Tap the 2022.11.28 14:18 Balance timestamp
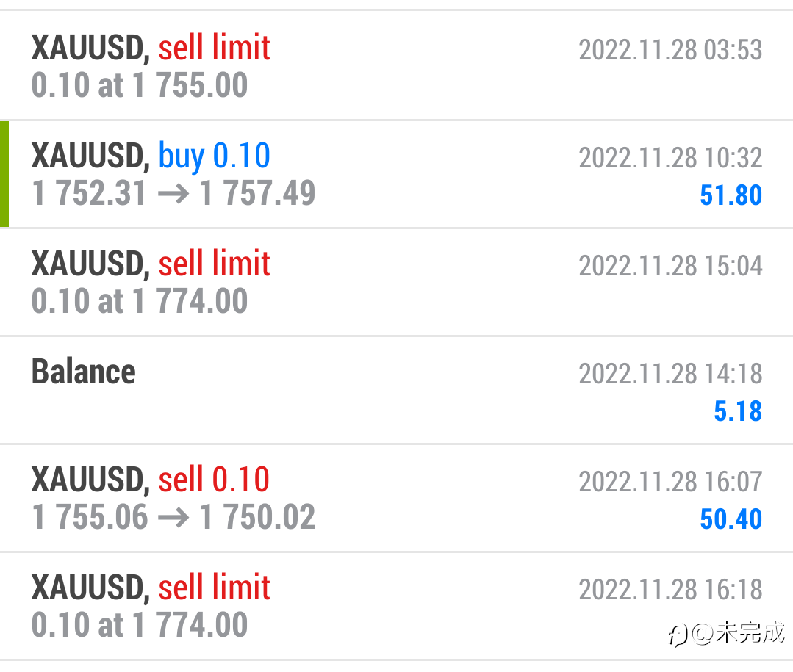Image resolution: width=793 pixels, height=672 pixels. tap(670, 374)
